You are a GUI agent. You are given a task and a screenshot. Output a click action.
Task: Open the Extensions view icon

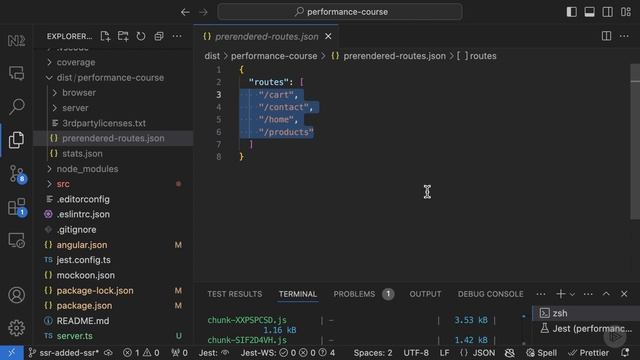coord(18,207)
